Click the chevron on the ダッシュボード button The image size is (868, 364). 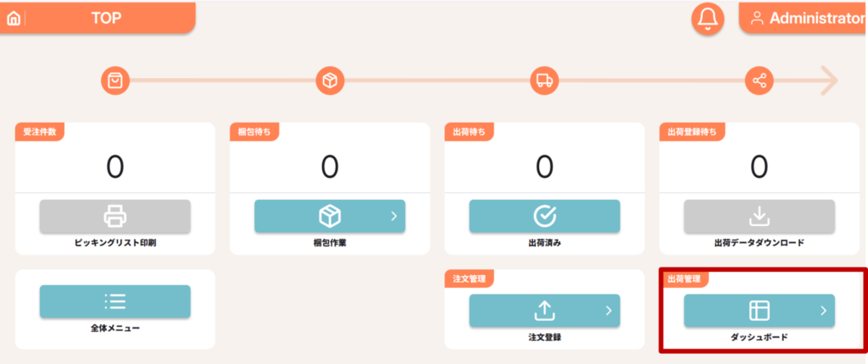pos(824,311)
